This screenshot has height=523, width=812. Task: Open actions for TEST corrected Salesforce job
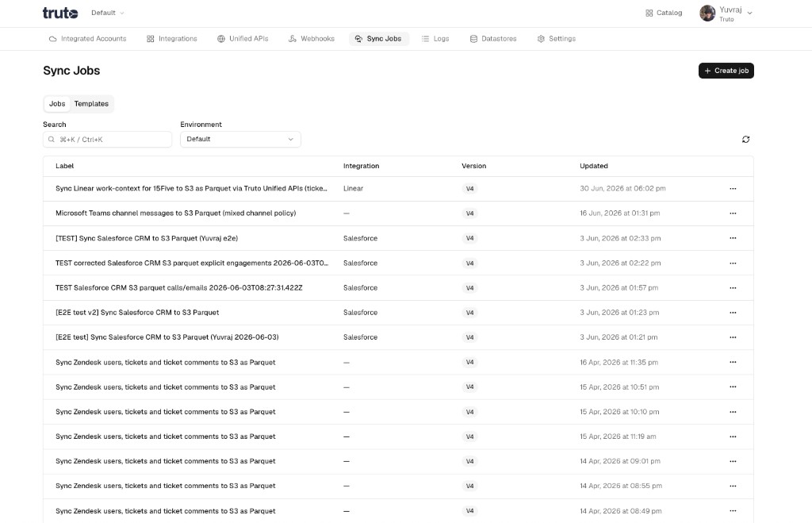[733, 263]
